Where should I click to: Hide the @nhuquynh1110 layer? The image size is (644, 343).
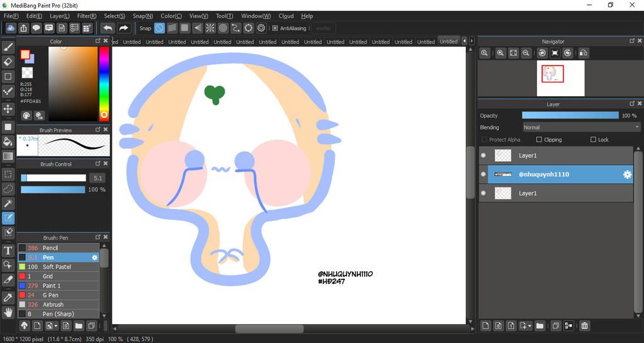click(484, 174)
